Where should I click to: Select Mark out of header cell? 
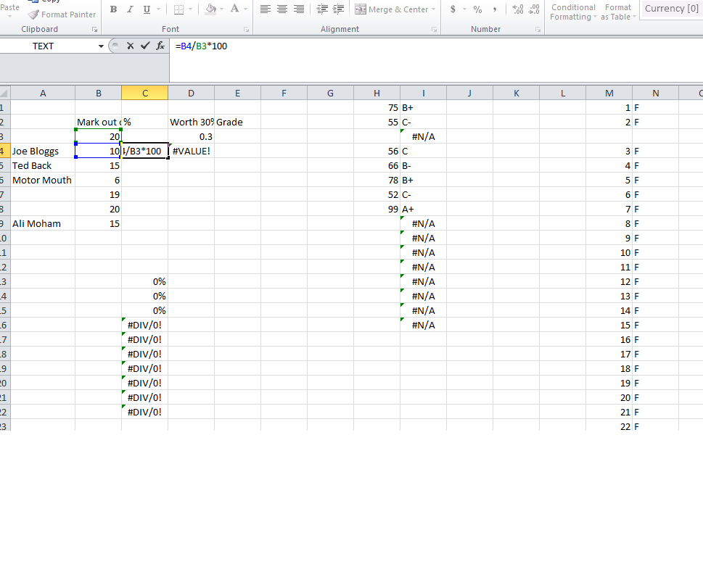(98, 122)
